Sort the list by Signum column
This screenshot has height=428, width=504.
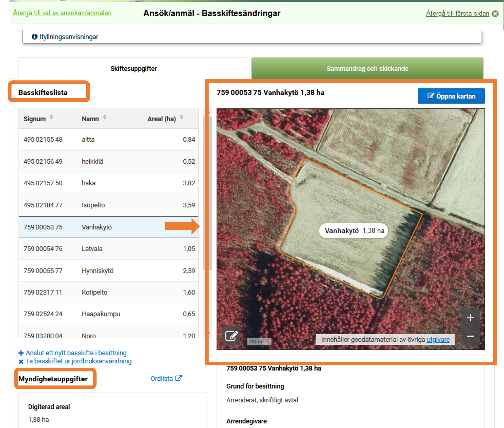click(51, 117)
